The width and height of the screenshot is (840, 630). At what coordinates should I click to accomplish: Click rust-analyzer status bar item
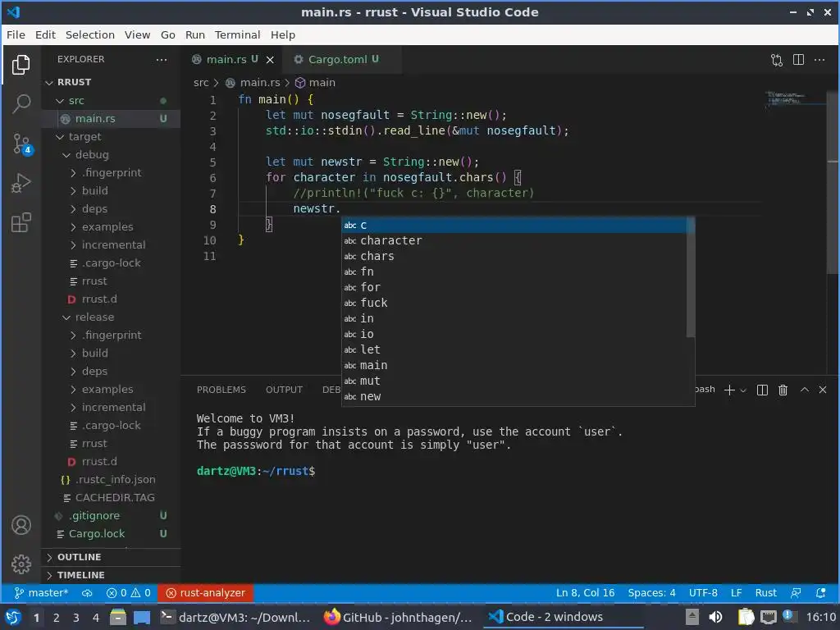click(x=206, y=593)
